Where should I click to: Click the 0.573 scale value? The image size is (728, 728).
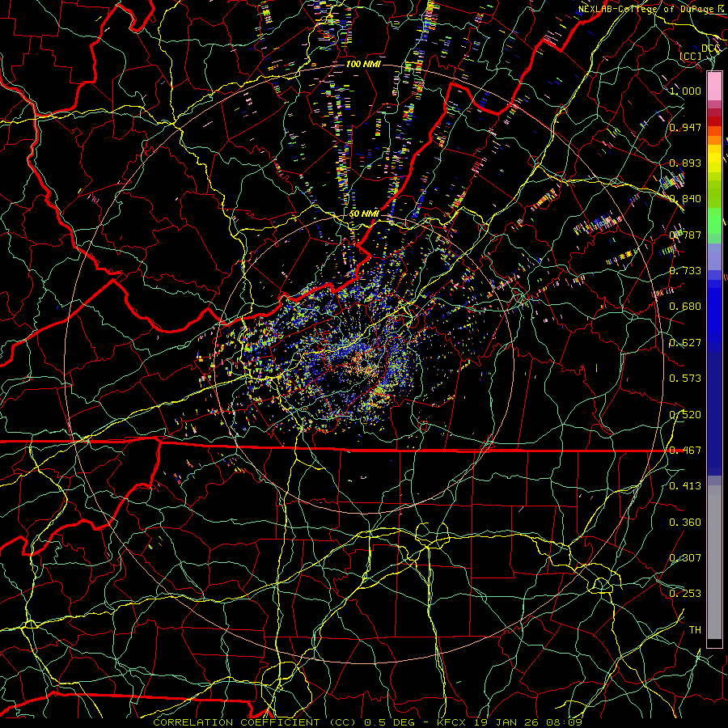pyautogui.click(x=685, y=379)
